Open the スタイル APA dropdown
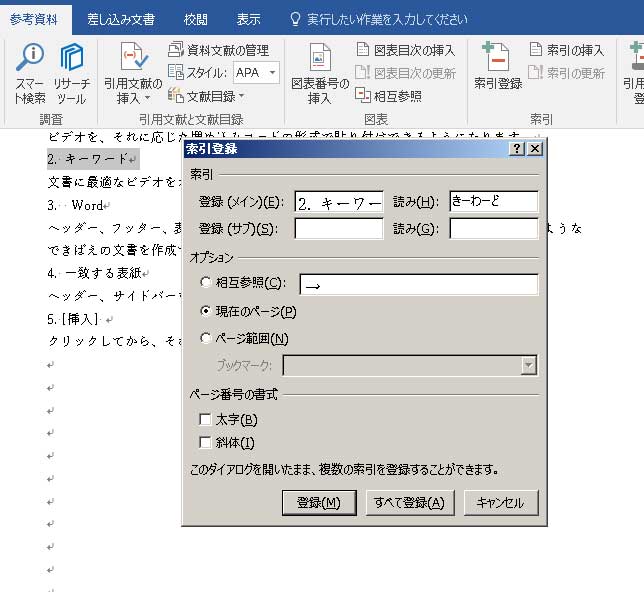The height and width of the screenshot is (592, 644). click(273, 72)
